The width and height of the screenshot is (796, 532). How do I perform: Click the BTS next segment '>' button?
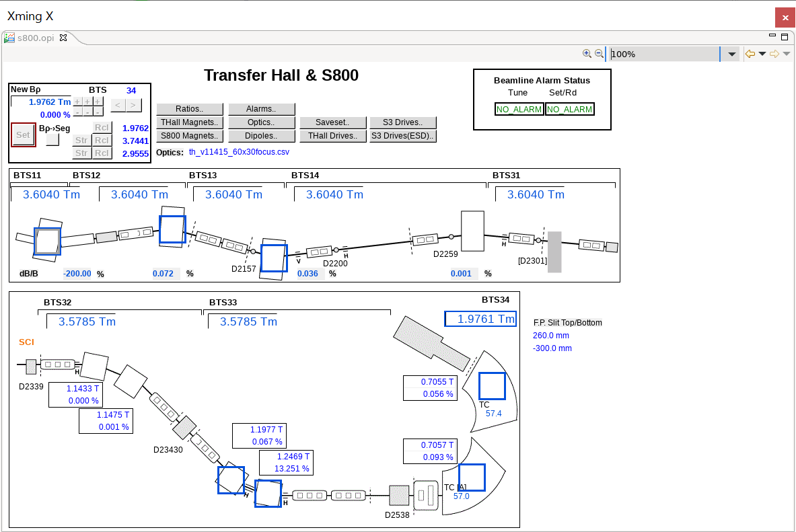click(x=134, y=105)
